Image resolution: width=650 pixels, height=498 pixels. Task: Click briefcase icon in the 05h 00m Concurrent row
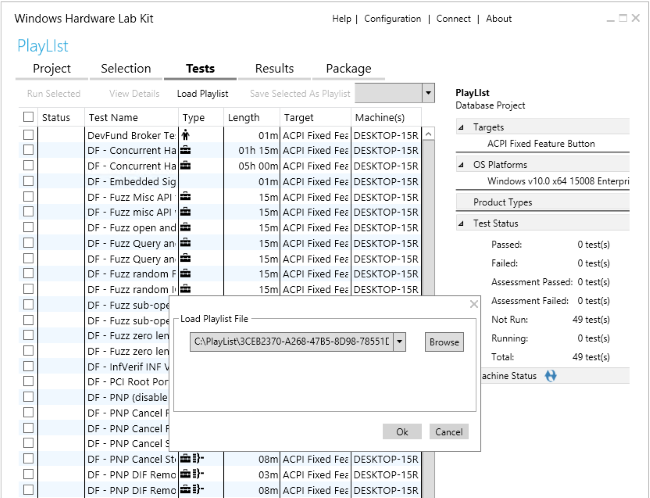185,165
